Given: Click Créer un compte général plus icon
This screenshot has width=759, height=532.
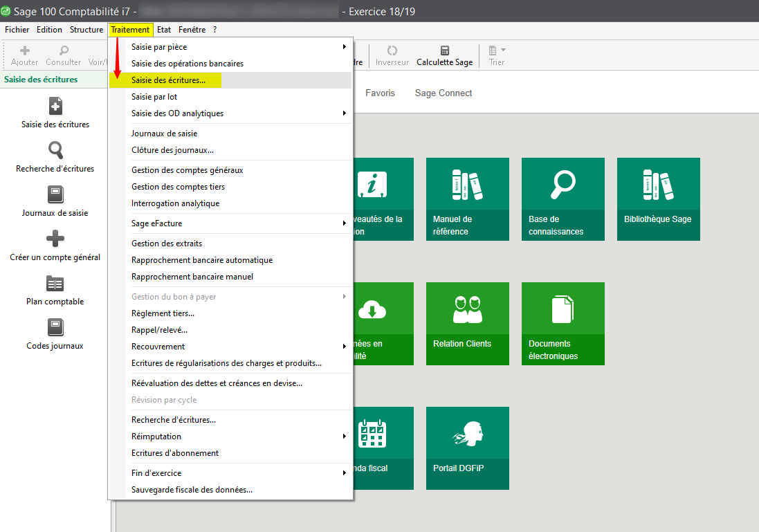Looking at the screenshot, I should point(55,239).
